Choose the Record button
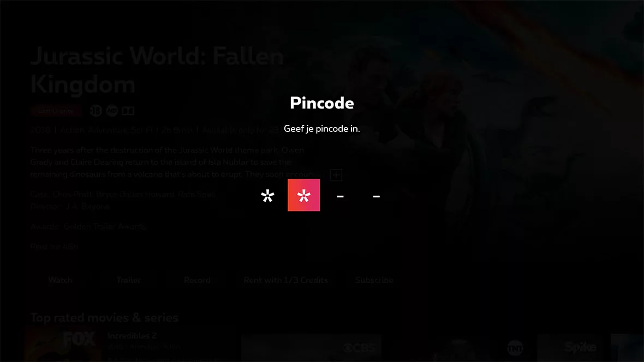Screen dimensions: 644x362 pyautogui.click(x=197, y=280)
